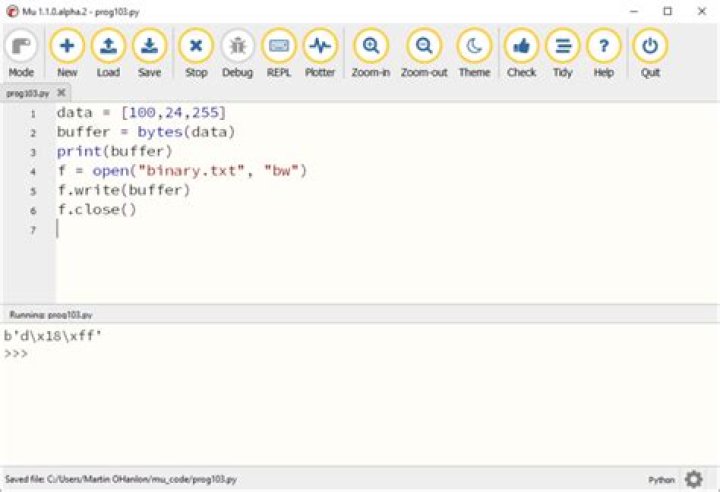Click line 2 'buffer = bytes(data)'
The height and width of the screenshot is (492, 720).
[x=146, y=132]
